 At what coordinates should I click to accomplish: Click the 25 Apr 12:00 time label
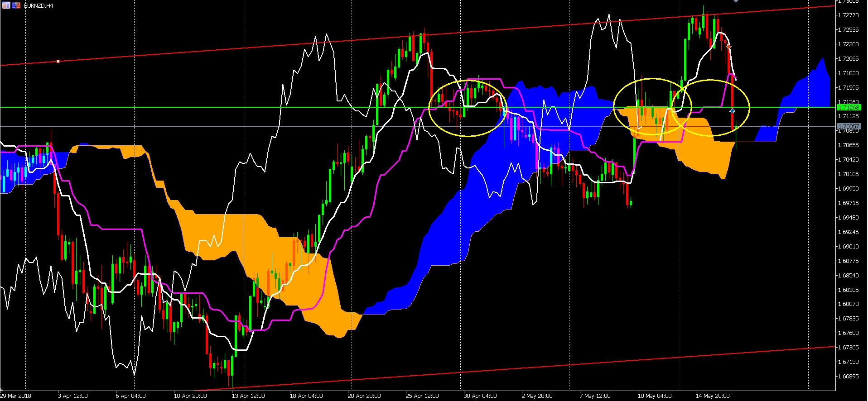[x=422, y=396]
